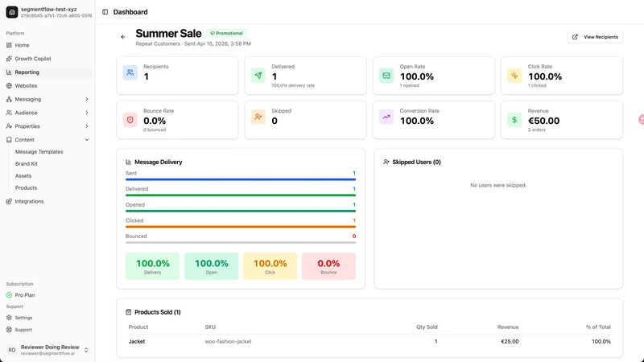Click the red 0.0% Bounce tile
644x362 pixels.
tap(328, 266)
